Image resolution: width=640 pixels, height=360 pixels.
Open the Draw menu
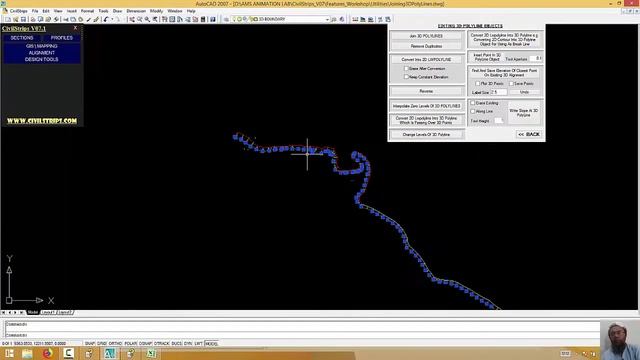pyautogui.click(x=117, y=11)
